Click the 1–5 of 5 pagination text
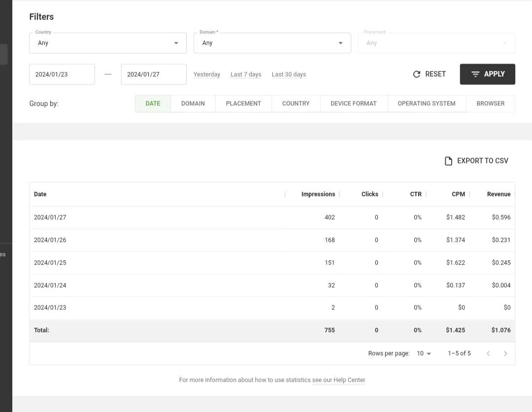 tap(459, 353)
